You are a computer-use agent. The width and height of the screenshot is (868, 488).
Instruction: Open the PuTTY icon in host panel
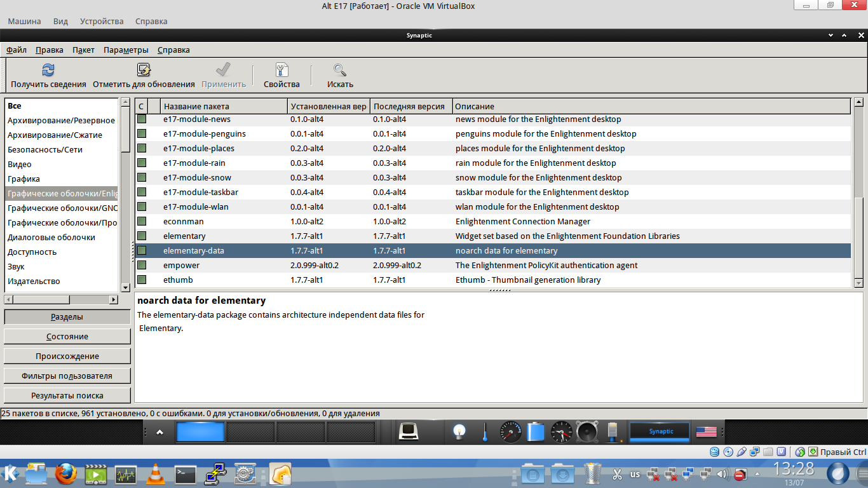coord(215,473)
